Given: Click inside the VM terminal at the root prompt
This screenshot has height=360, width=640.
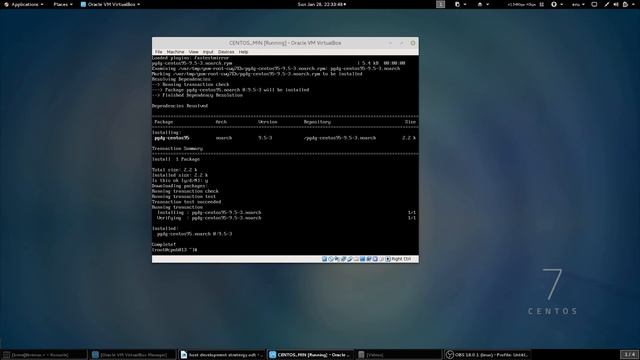Looking at the screenshot, I should [175, 250].
